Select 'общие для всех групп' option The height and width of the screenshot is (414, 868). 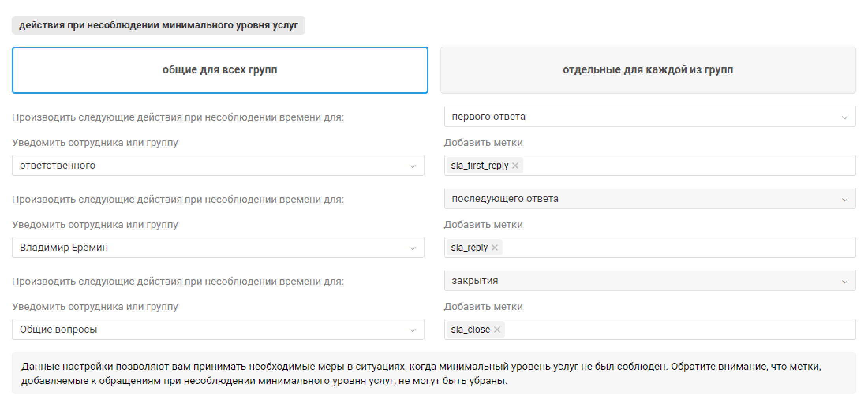coord(220,70)
